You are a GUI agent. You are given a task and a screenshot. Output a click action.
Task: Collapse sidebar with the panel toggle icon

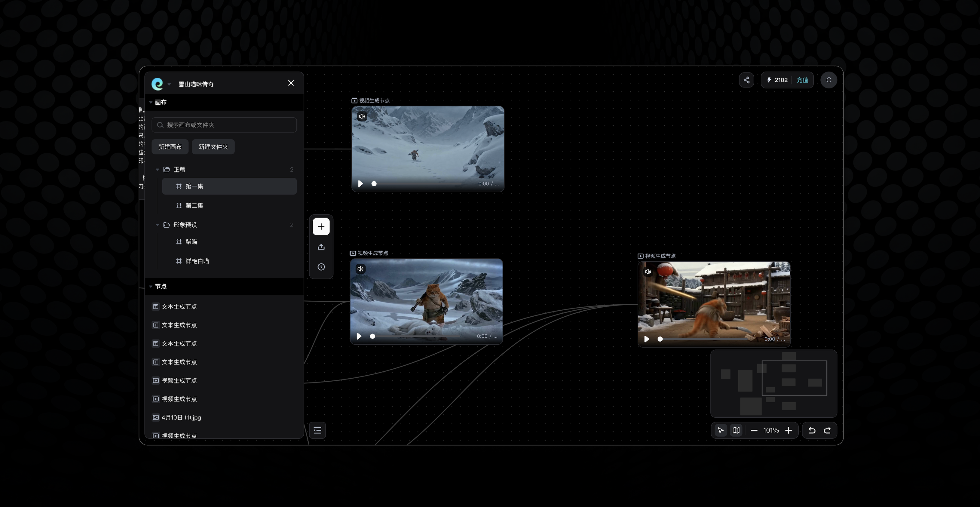(317, 431)
